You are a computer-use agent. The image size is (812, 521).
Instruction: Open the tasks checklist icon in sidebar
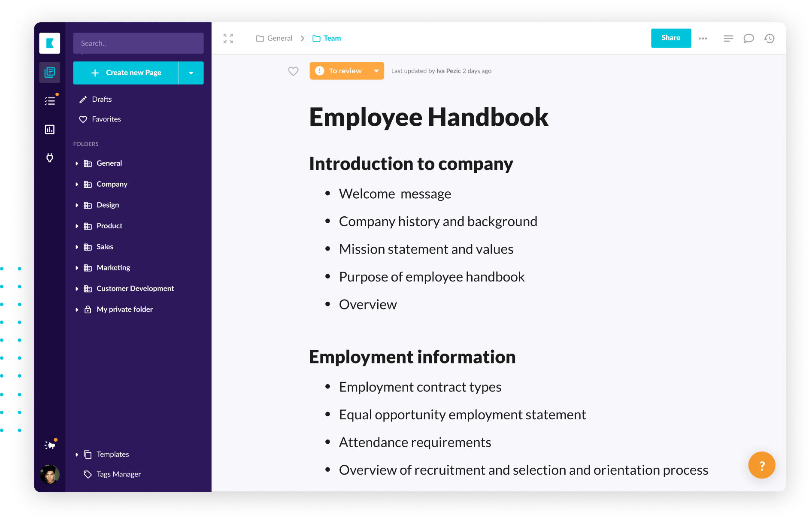click(50, 101)
